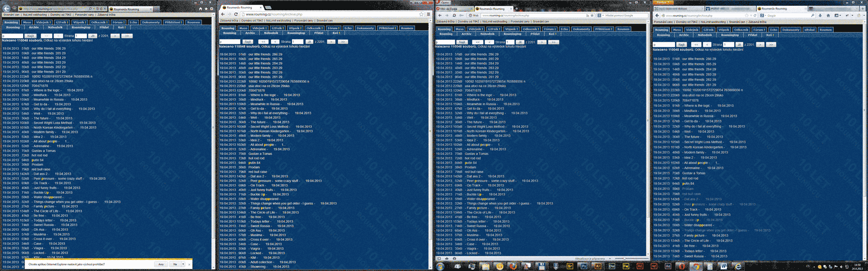The width and height of the screenshot is (868, 271).
Task: Click Firefox home icon
Action: pyautogui.click(x=828, y=15)
